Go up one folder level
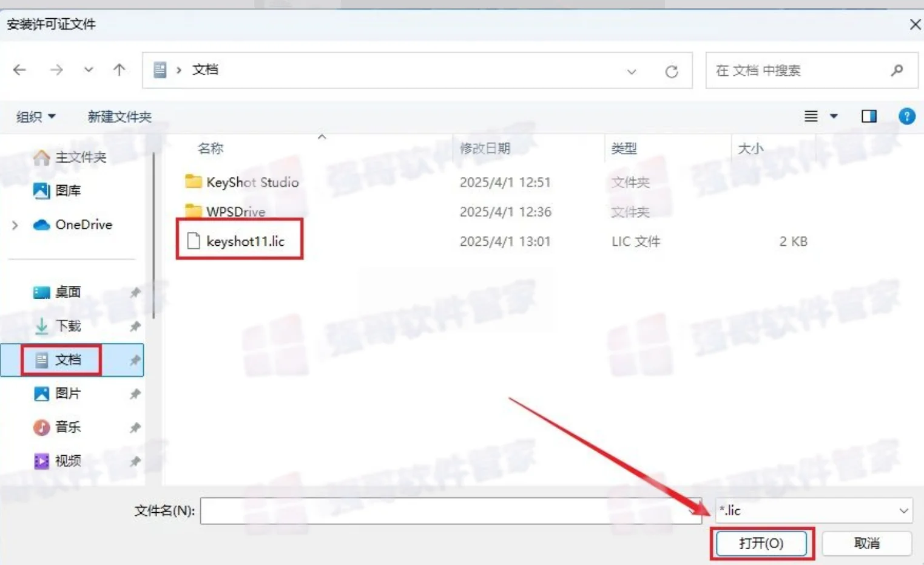The height and width of the screenshot is (565, 924). click(120, 70)
